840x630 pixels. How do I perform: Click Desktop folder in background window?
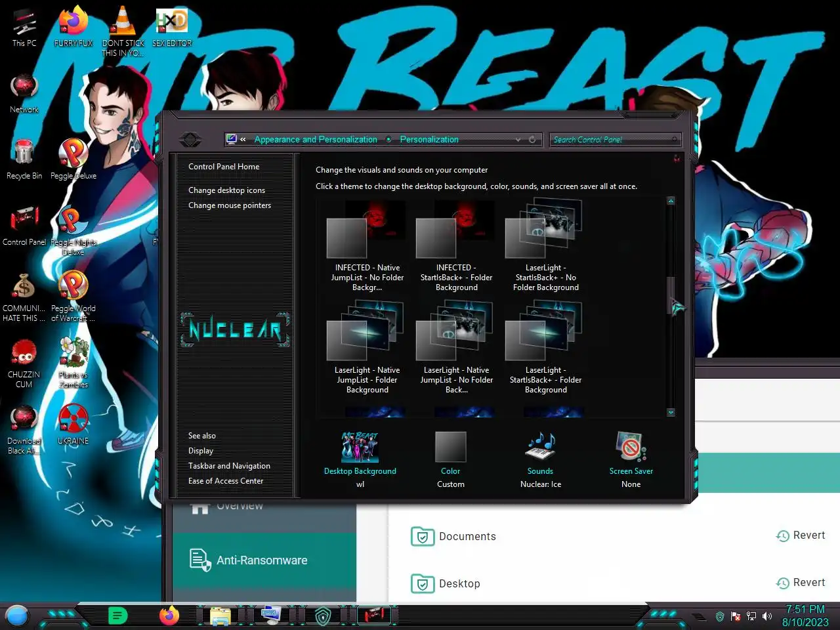[x=446, y=583]
